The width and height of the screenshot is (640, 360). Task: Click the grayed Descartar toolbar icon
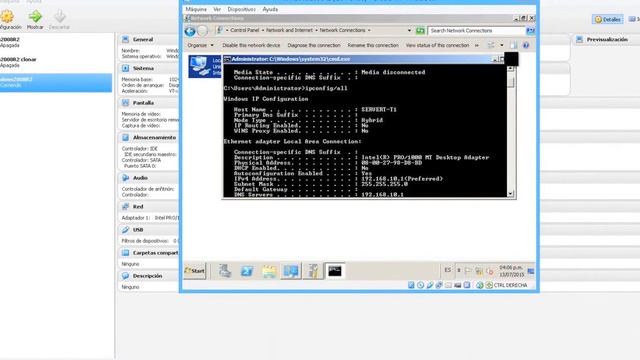[x=60, y=16]
